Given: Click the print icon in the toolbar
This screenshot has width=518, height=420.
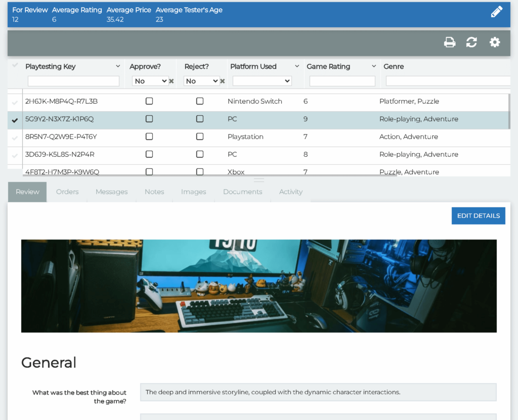Looking at the screenshot, I should (450, 42).
